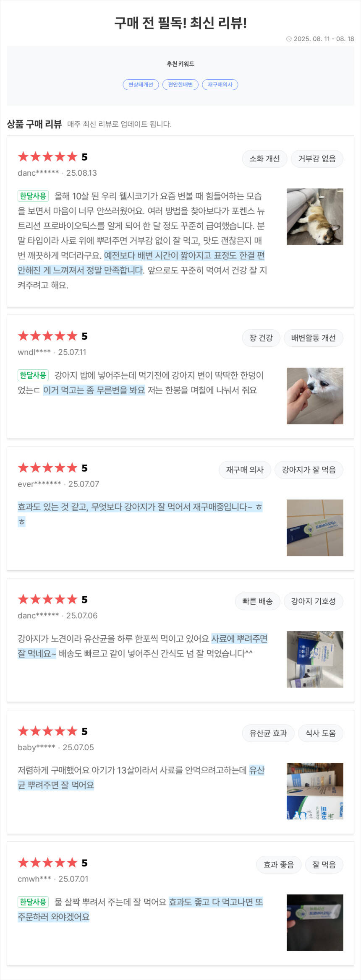Tap the 효과 좋음 tag
The width and height of the screenshot is (361, 980).
pyautogui.click(x=279, y=865)
